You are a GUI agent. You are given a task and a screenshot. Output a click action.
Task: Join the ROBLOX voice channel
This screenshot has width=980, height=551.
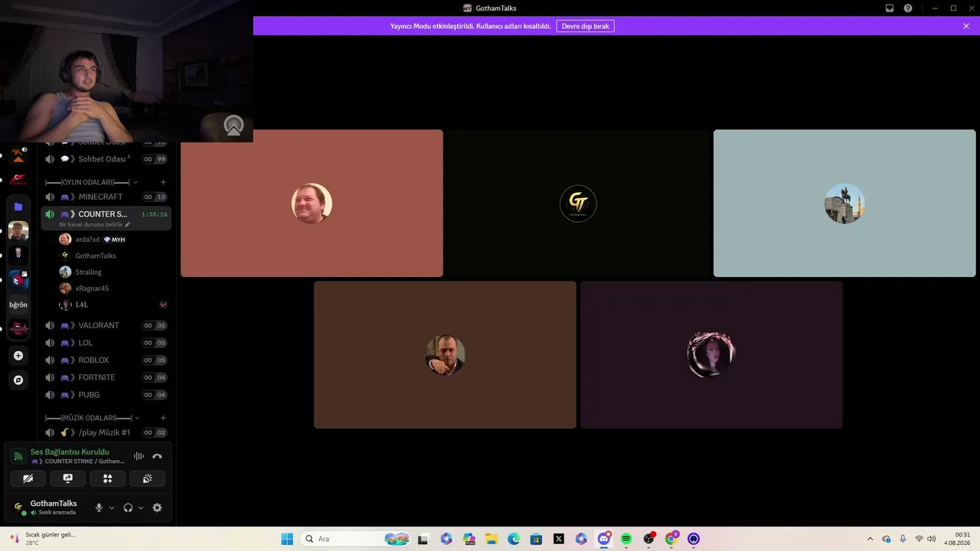tap(106, 360)
